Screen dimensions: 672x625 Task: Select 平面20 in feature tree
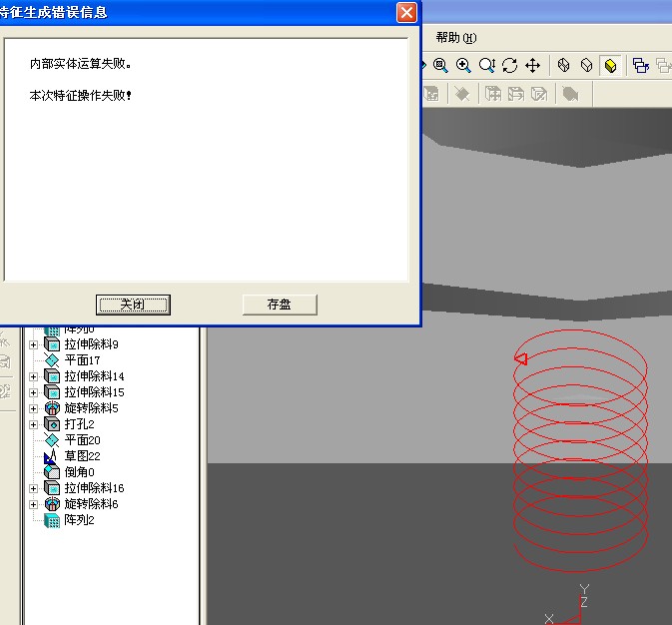click(x=82, y=440)
